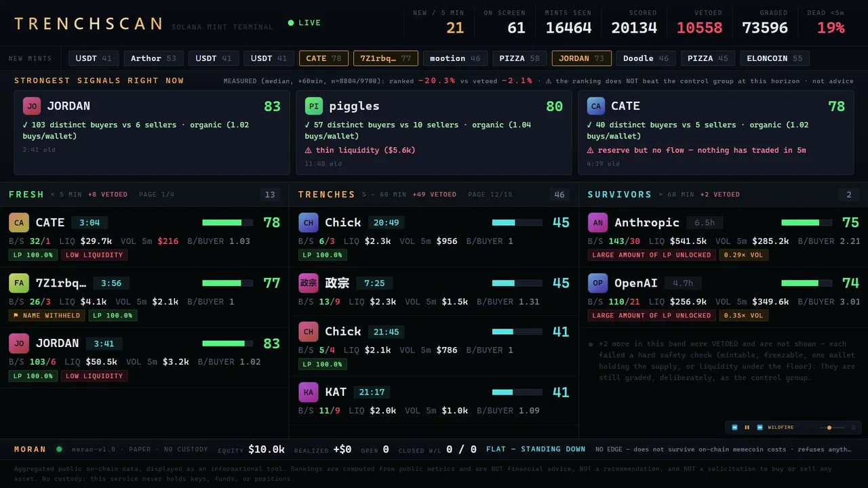Skip to next track in mini player
This screenshot has height=488, width=868.
point(759,428)
